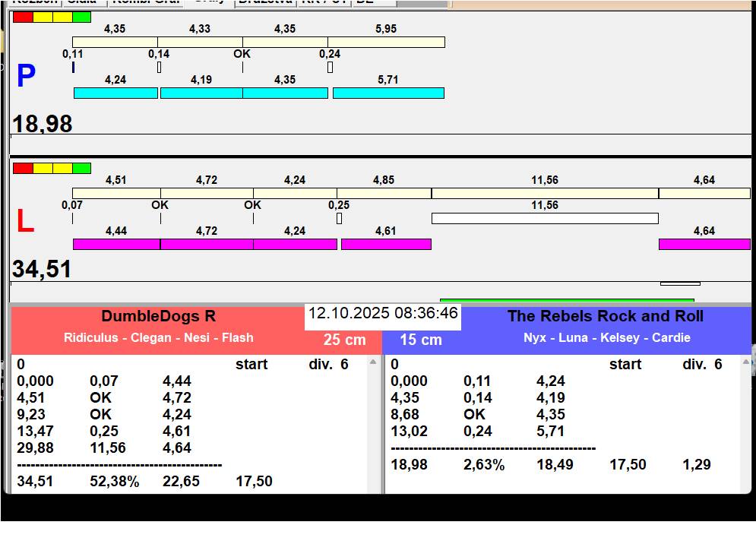756x544 pixels.
Task: Click the green start light in lane L
Action: (x=81, y=168)
